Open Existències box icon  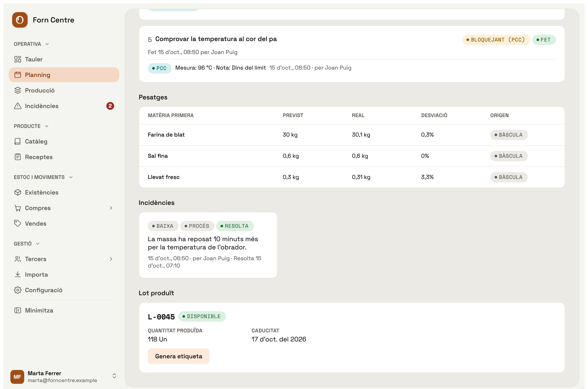click(x=18, y=192)
